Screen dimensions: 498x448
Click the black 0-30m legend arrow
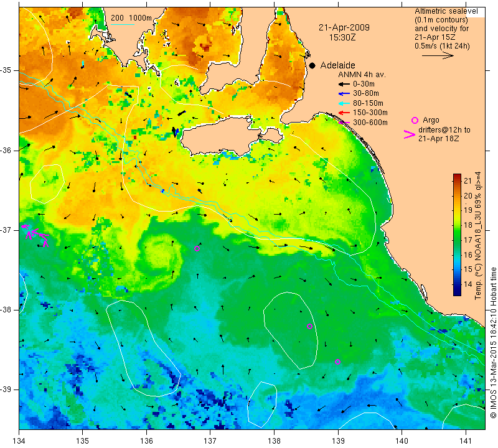point(344,84)
